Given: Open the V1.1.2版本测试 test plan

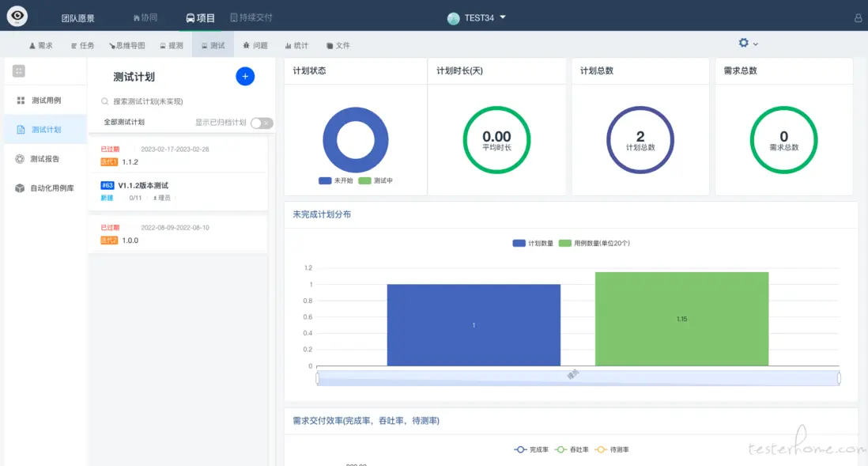Looking at the screenshot, I should (x=143, y=185).
